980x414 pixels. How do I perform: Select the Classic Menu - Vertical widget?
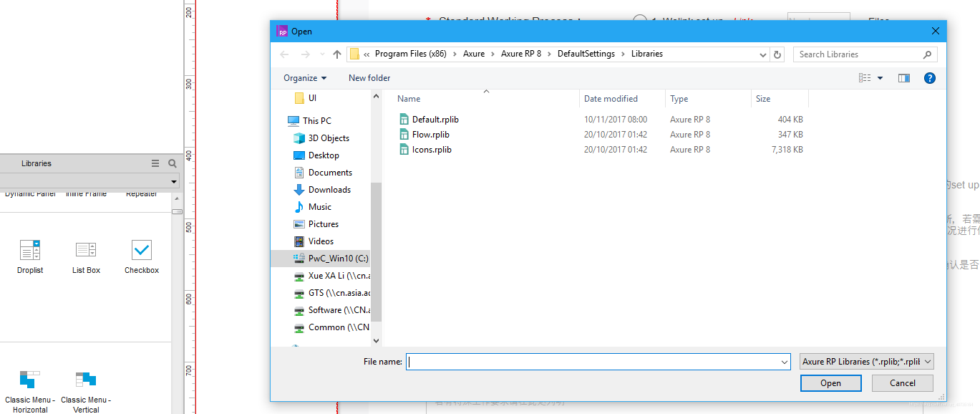click(86, 391)
